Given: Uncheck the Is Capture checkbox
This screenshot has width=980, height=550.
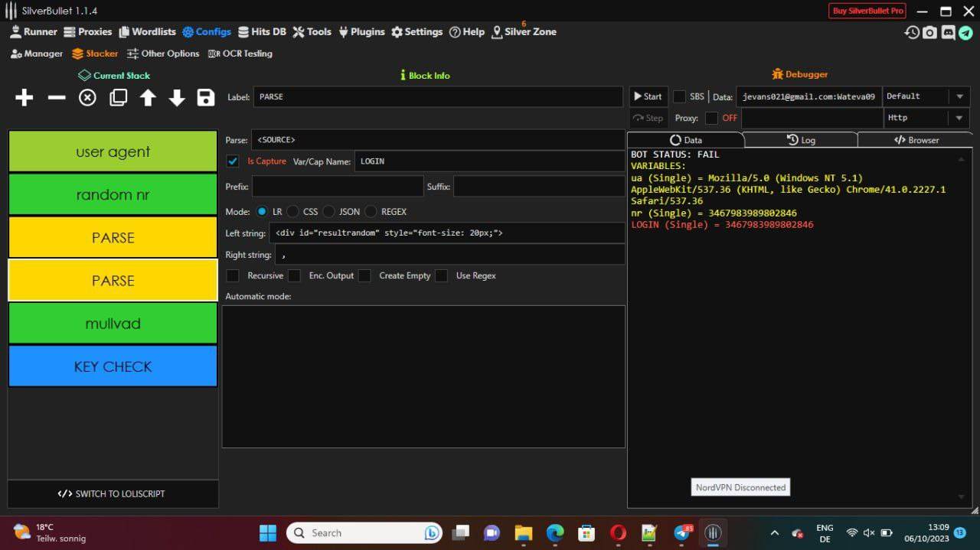Looking at the screenshot, I should (x=234, y=161).
